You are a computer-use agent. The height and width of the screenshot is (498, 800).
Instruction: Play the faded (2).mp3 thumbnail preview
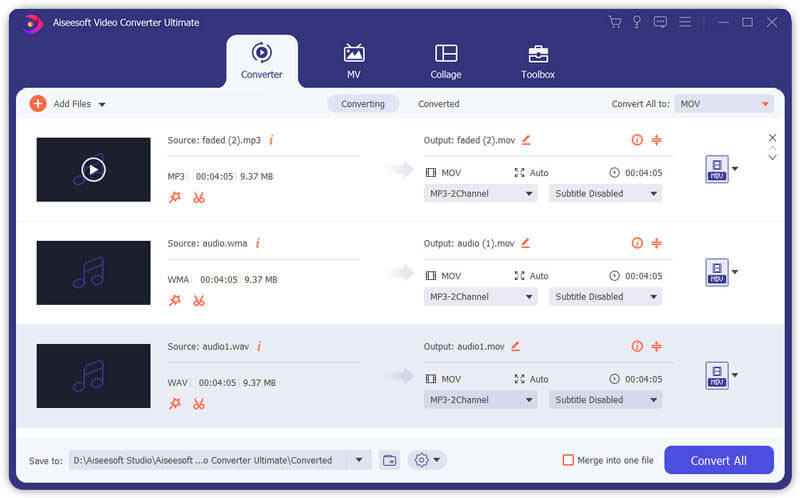pyautogui.click(x=93, y=169)
